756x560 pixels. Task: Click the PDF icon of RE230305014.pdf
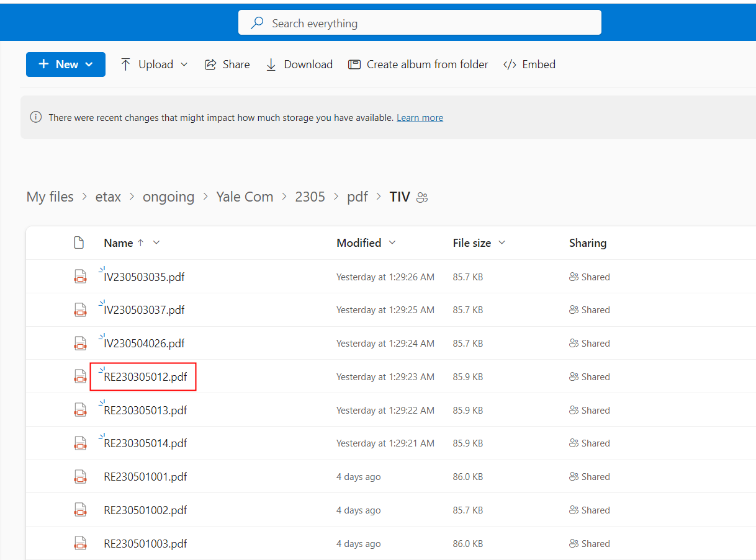point(80,443)
